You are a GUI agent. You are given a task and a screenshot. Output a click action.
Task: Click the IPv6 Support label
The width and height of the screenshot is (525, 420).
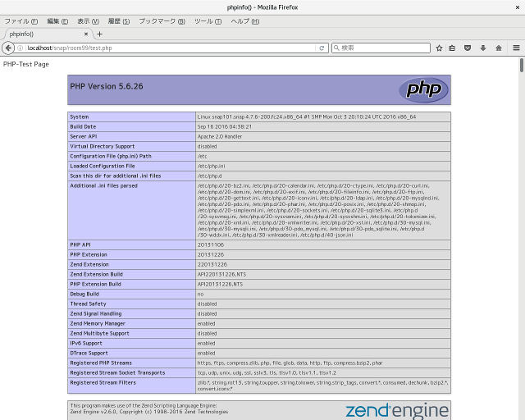86,344
